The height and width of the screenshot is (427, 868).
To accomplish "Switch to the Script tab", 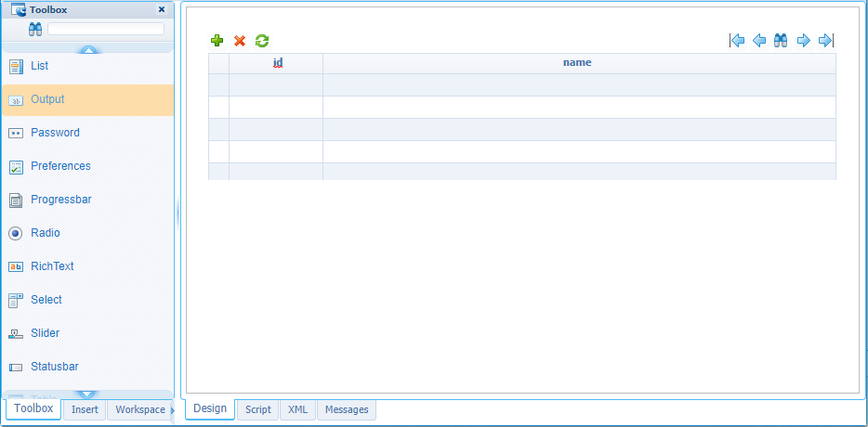I will (257, 409).
